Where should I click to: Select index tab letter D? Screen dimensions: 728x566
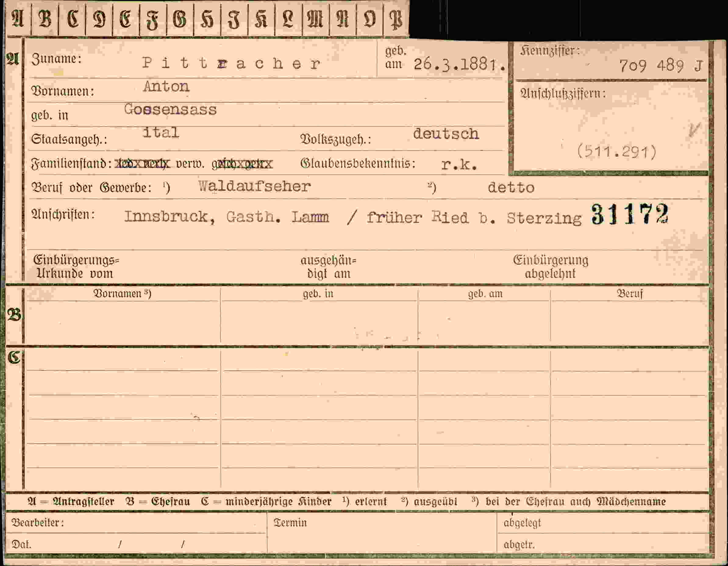click(x=99, y=19)
